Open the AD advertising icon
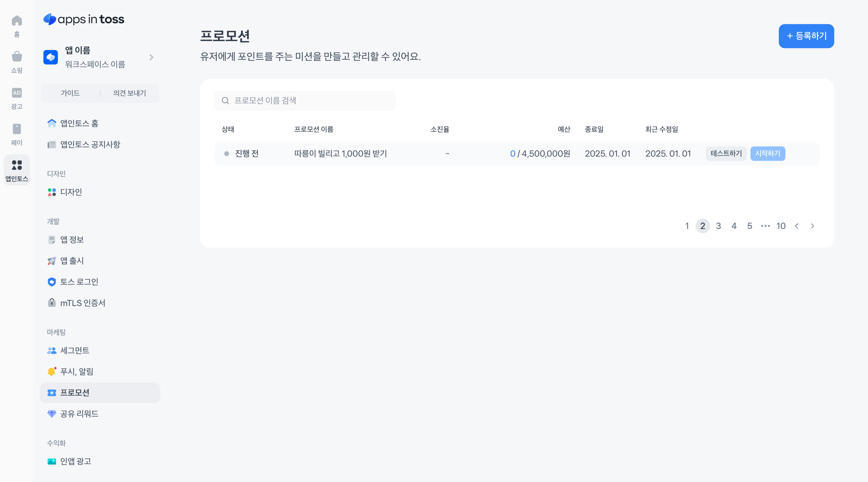This screenshot has height=482, width=868. [x=17, y=93]
